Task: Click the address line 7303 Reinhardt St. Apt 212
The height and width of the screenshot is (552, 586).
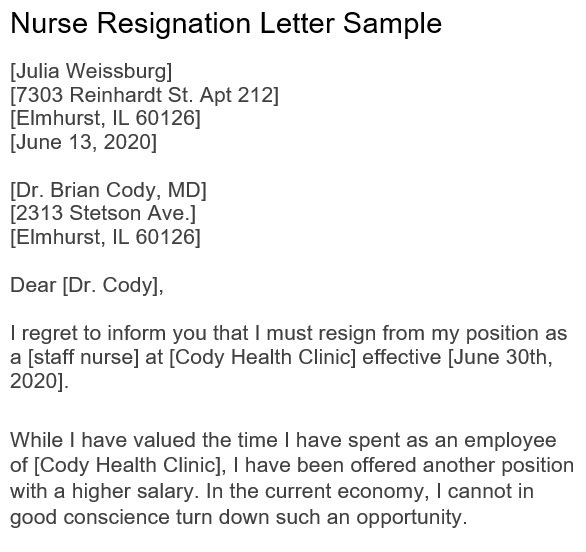Action: pos(145,95)
